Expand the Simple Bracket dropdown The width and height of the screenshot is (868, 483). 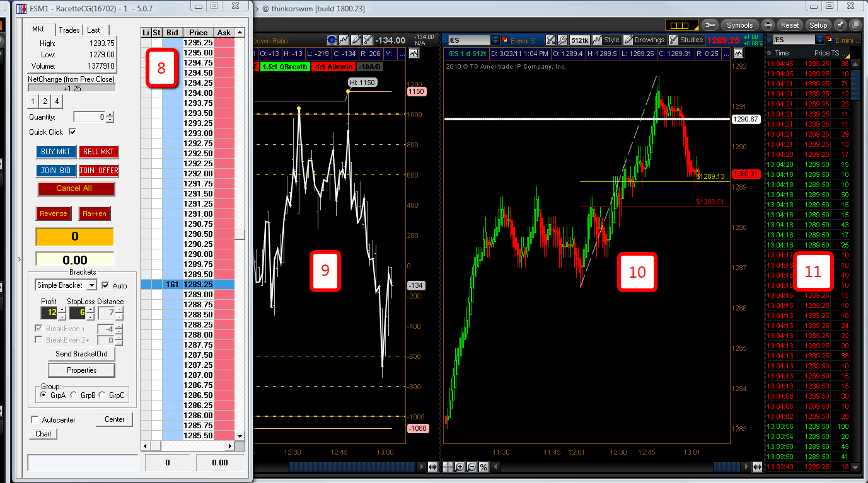coord(91,285)
